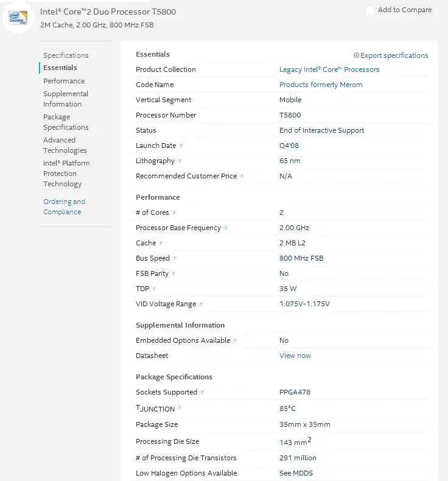Image resolution: width=448 pixels, height=481 pixels.
Task: Open the Products formerly Merom link
Action: [321, 85]
